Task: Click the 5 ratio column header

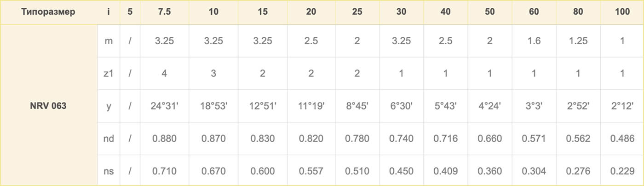Action: (130, 12)
